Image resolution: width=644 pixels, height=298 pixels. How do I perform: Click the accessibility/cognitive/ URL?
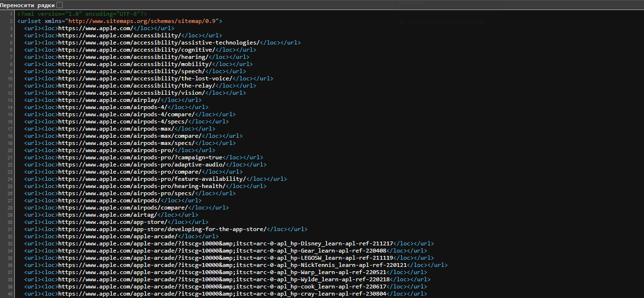click(x=137, y=50)
